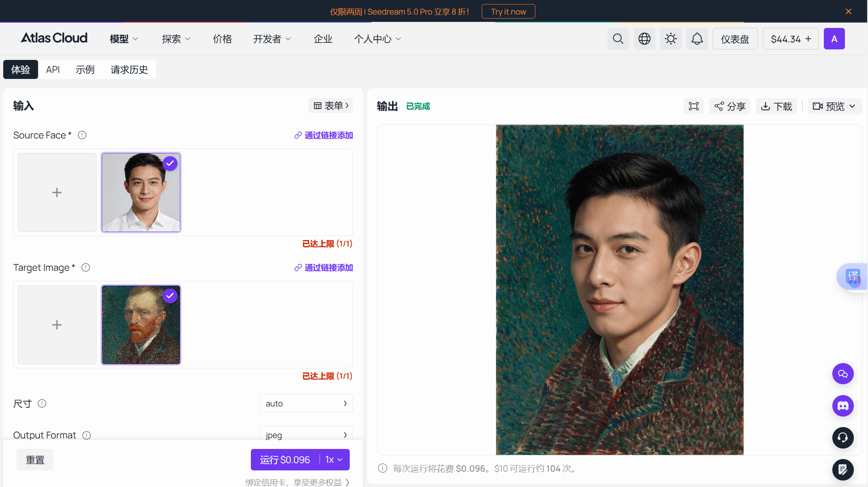The height and width of the screenshot is (487, 868).
Task: Click the 分享 share button
Action: point(730,106)
